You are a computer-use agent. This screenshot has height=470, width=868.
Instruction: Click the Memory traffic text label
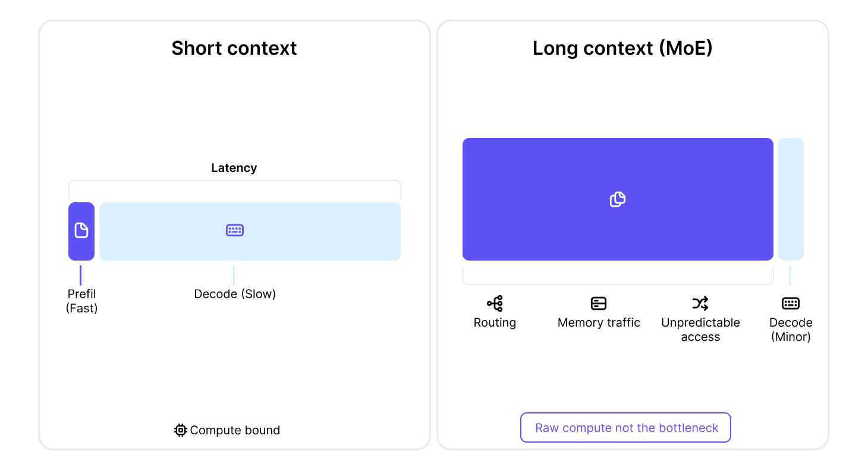(x=599, y=322)
